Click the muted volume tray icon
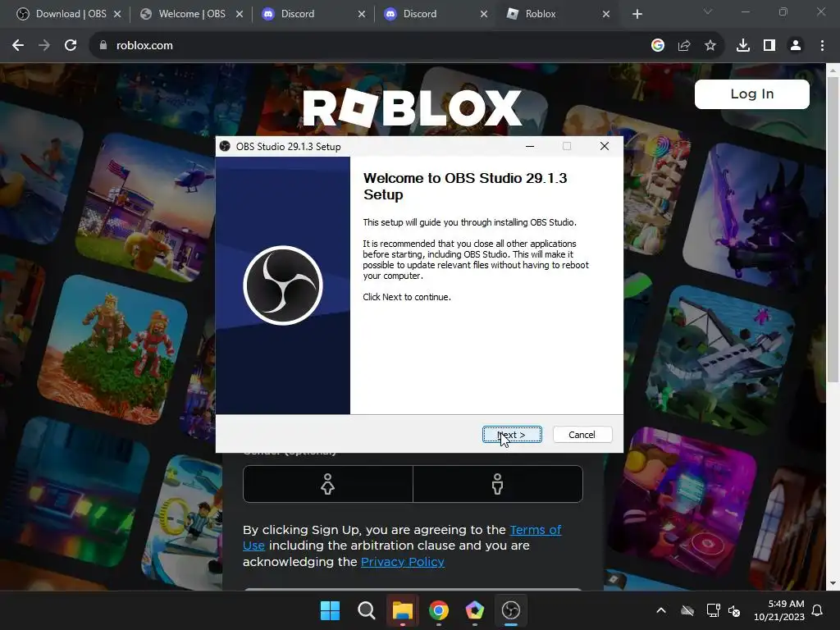 [734, 610]
